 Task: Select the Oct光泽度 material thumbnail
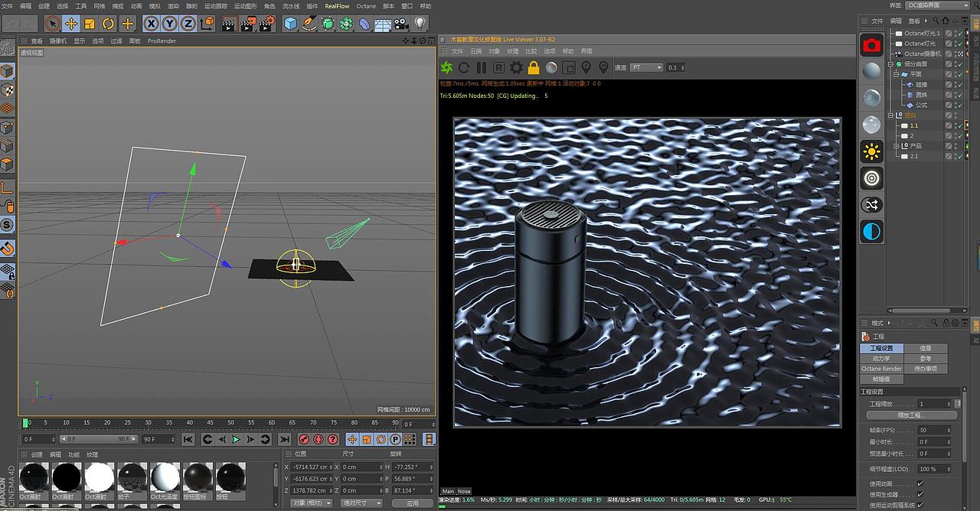164,477
